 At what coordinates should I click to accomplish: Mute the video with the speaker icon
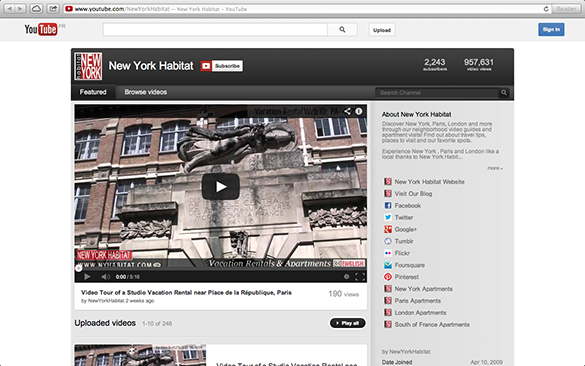(x=106, y=276)
